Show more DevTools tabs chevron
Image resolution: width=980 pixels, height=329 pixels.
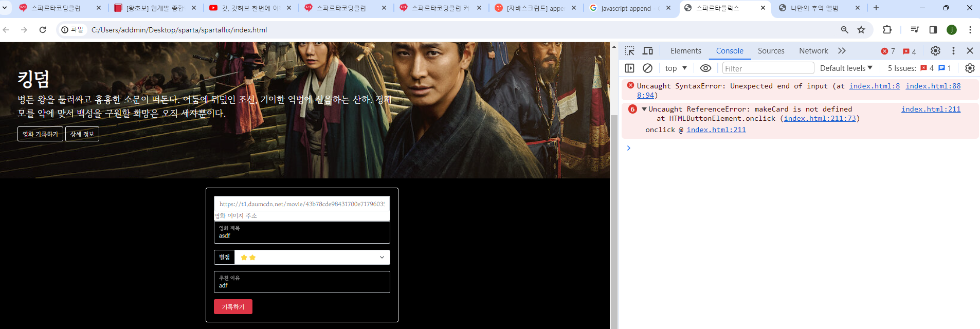pos(842,51)
